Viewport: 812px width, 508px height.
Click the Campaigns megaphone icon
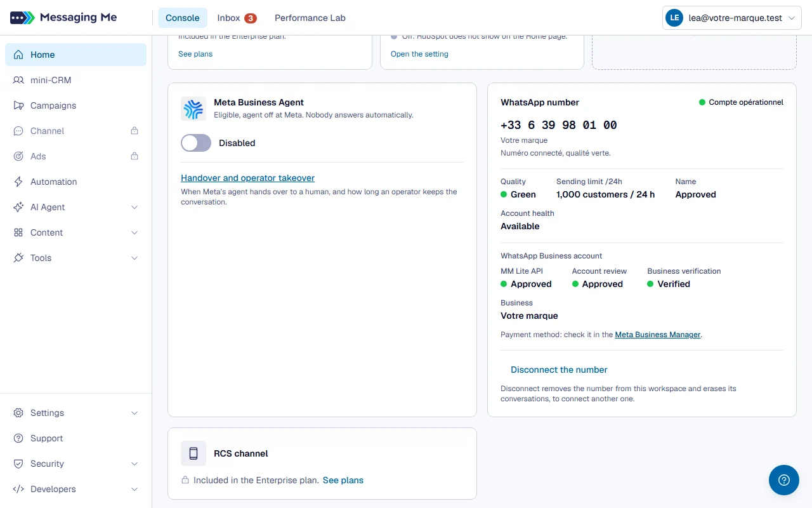18,105
